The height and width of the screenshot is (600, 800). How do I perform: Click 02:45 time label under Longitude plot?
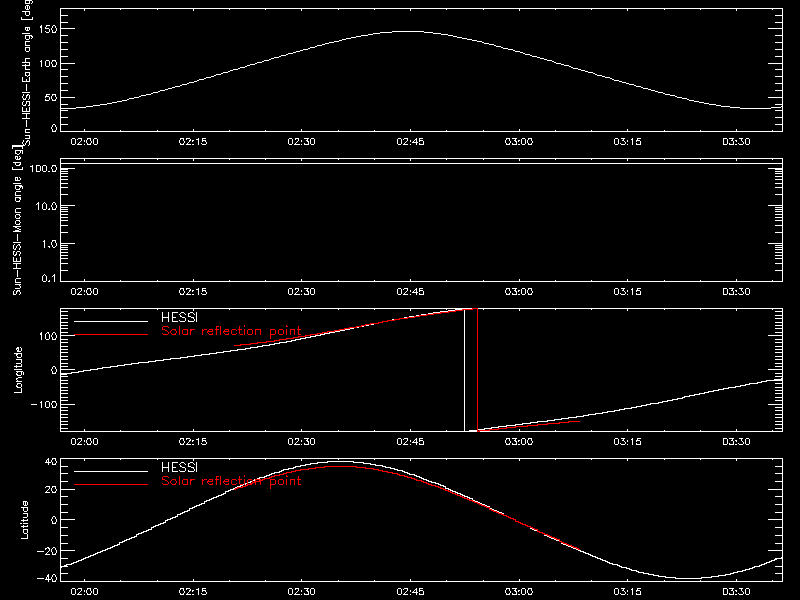[410, 441]
